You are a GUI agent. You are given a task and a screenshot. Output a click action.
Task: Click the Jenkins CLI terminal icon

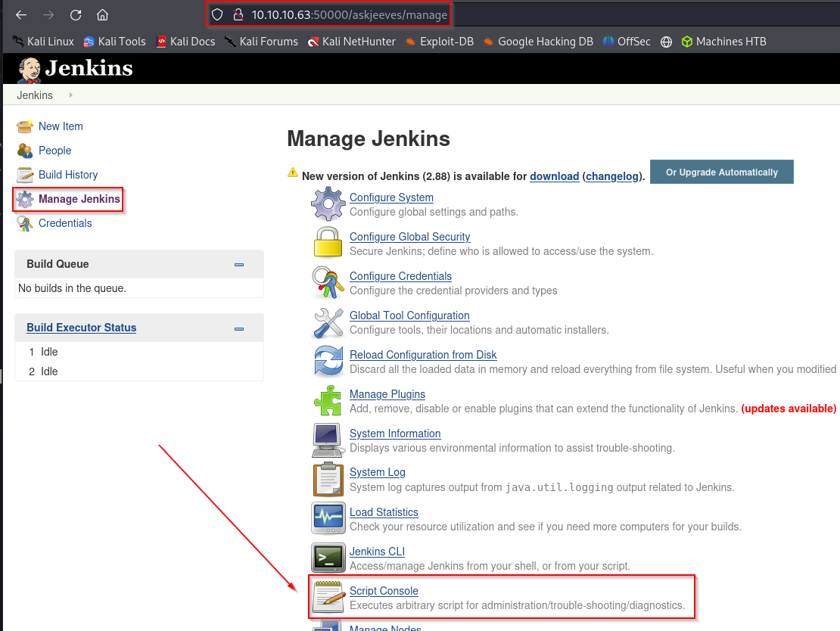[328, 558]
